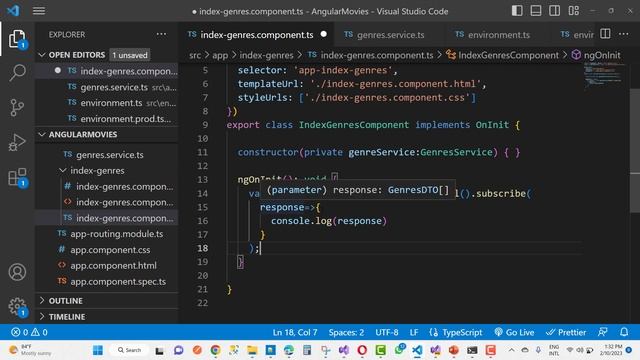640x360 pixels.
Task: Open the Manage gear menu
Action: pos(17,307)
